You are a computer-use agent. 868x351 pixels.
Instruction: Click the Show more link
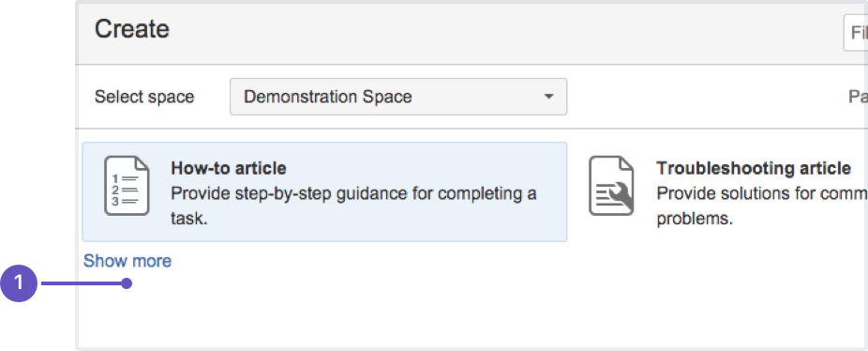[127, 261]
